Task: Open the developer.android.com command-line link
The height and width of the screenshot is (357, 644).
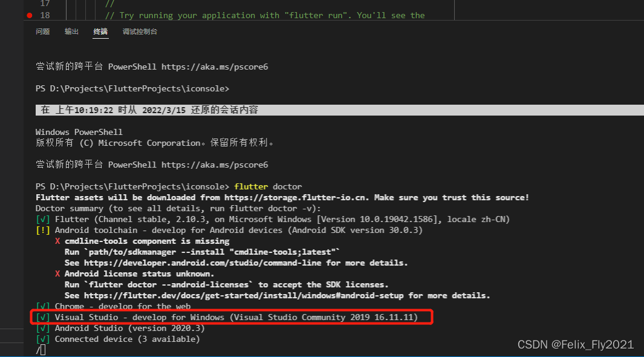Action: point(203,263)
